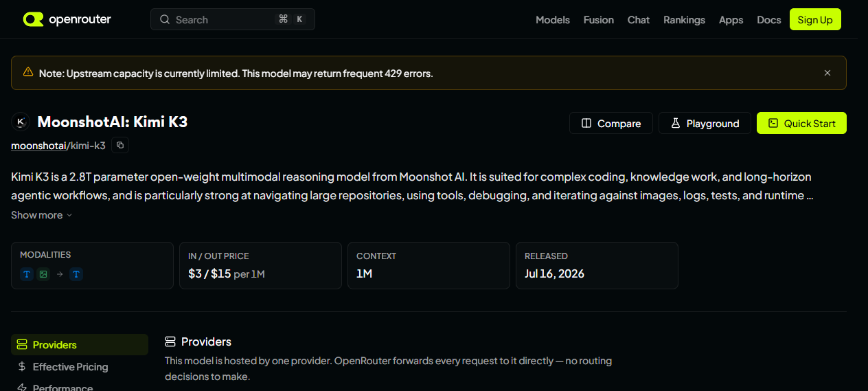Viewport: 868px width, 391px height.
Task: Click the MODALITIES label
Action: point(45,255)
